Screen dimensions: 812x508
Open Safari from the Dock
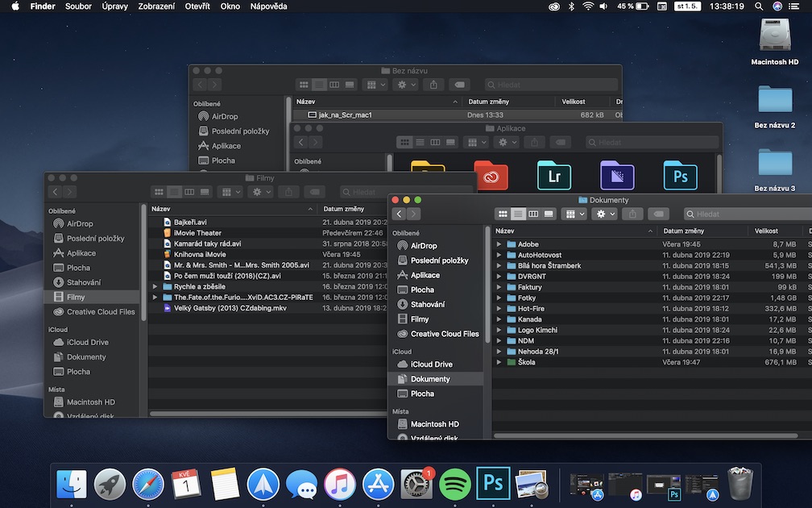(x=148, y=484)
